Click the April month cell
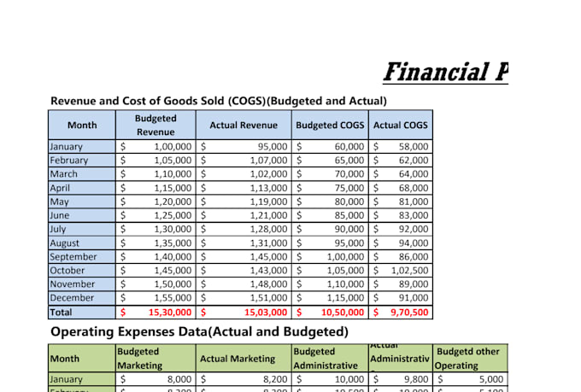581x392 pixels. click(82, 188)
